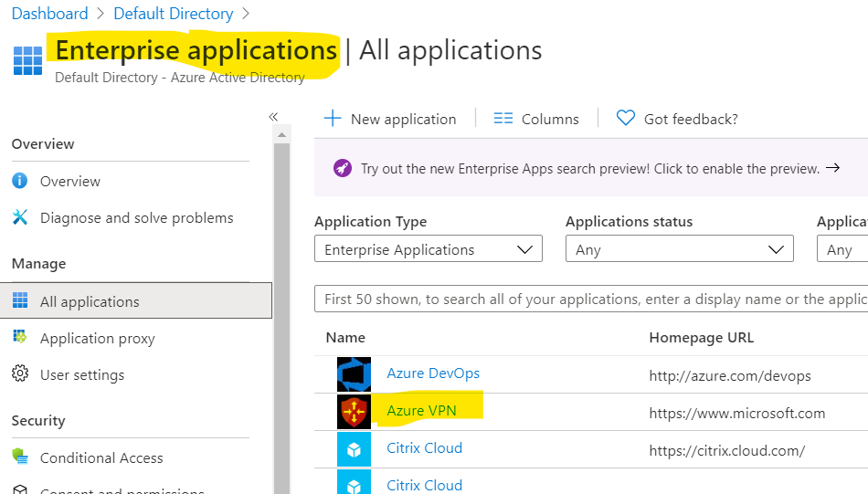Click the rocket preview icon in banner
Screen dimensions: 868x494
tap(342, 168)
